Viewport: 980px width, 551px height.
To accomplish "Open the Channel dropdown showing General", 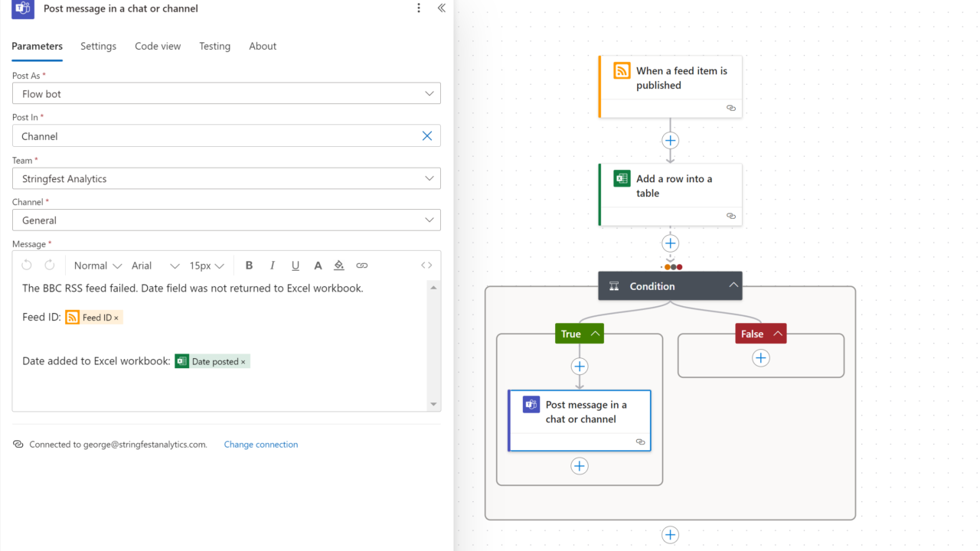I will (x=227, y=220).
